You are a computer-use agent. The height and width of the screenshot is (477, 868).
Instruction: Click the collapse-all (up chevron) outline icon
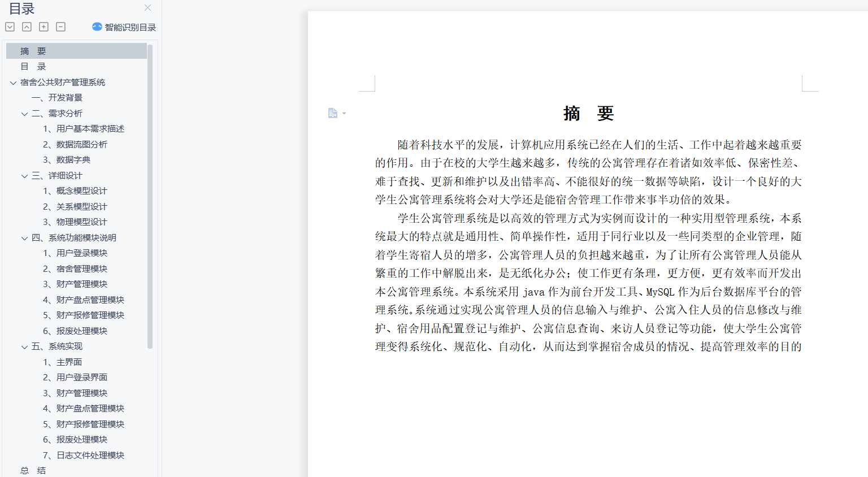pyautogui.click(x=27, y=27)
